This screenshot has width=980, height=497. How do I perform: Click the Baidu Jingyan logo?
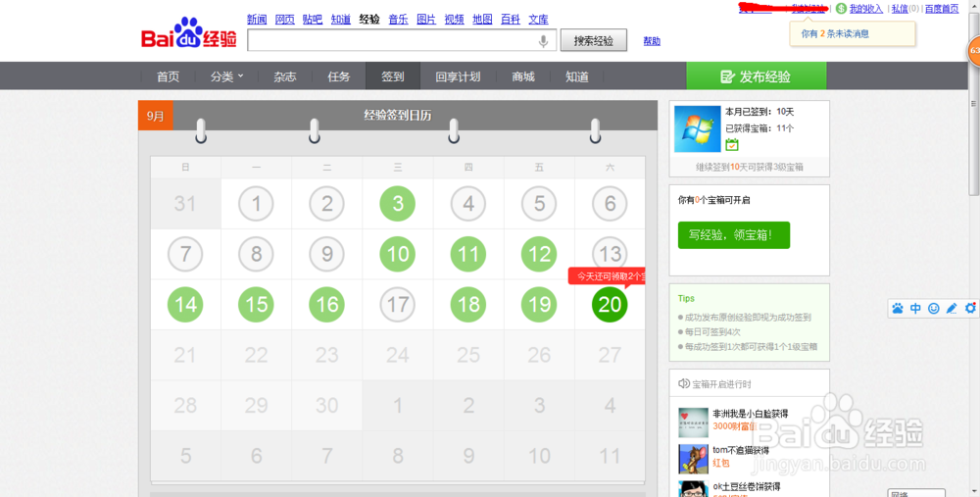point(189,33)
